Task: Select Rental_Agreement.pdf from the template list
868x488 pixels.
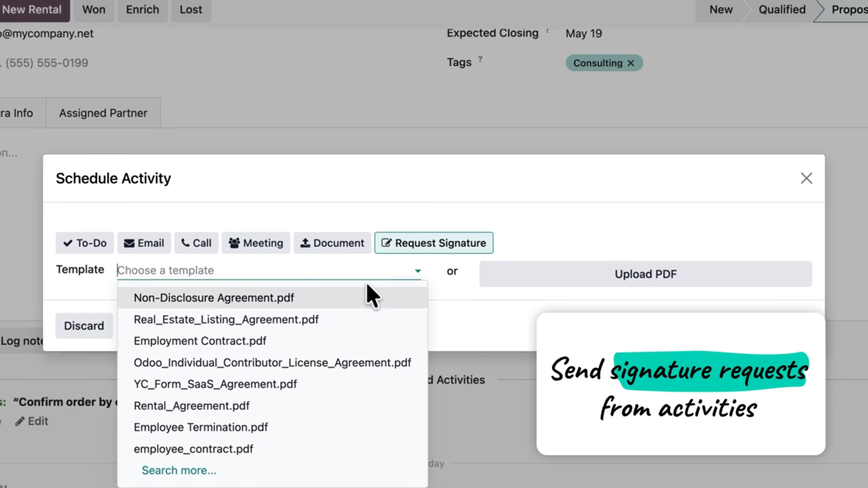Action: coord(191,405)
